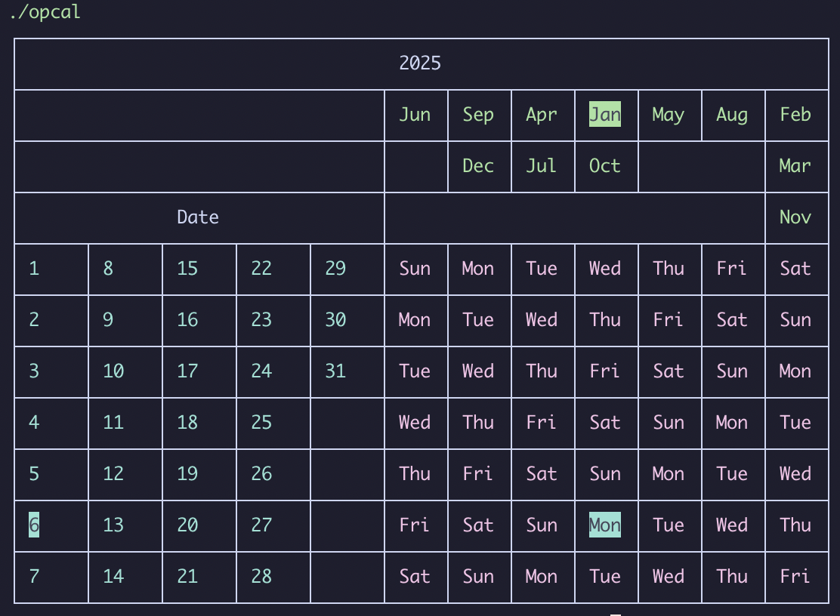This screenshot has width=840, height=616.
Task: Choose the Apr month label
Action: [542, 115]
